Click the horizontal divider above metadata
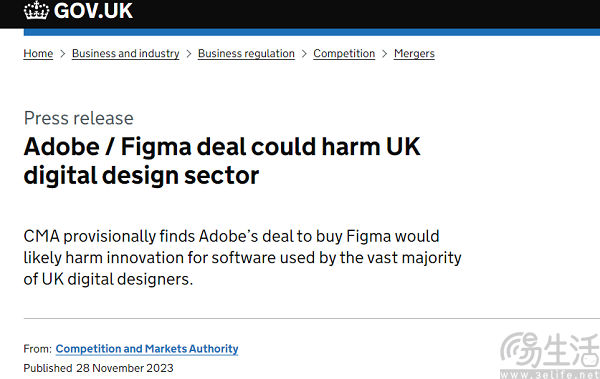The height and width of the screenshot is (379, 600). 312,318
